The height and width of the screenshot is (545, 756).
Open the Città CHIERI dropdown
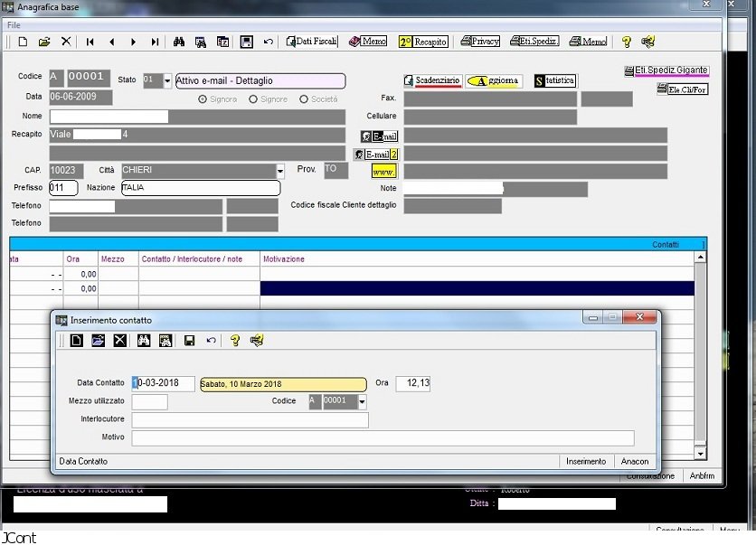pyautogui.click(x=279, y=170)
